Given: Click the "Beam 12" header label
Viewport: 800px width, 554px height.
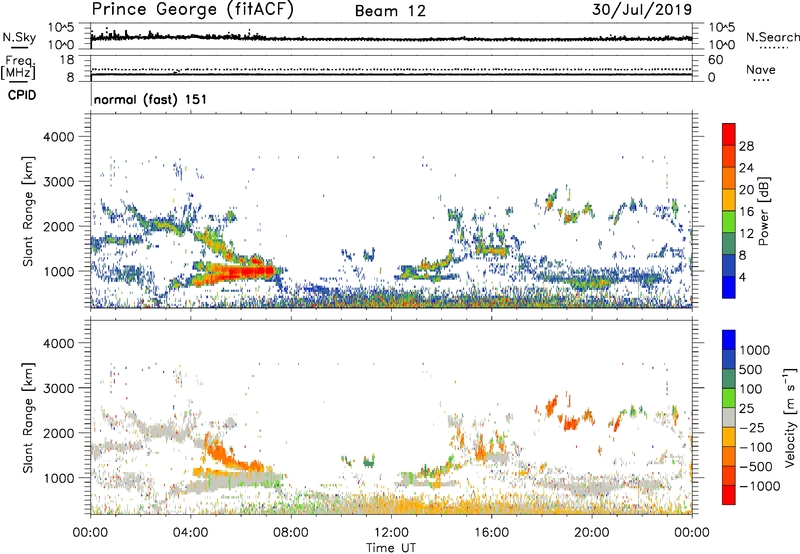Looking at the screenshot, I should [x=390, y=11].
